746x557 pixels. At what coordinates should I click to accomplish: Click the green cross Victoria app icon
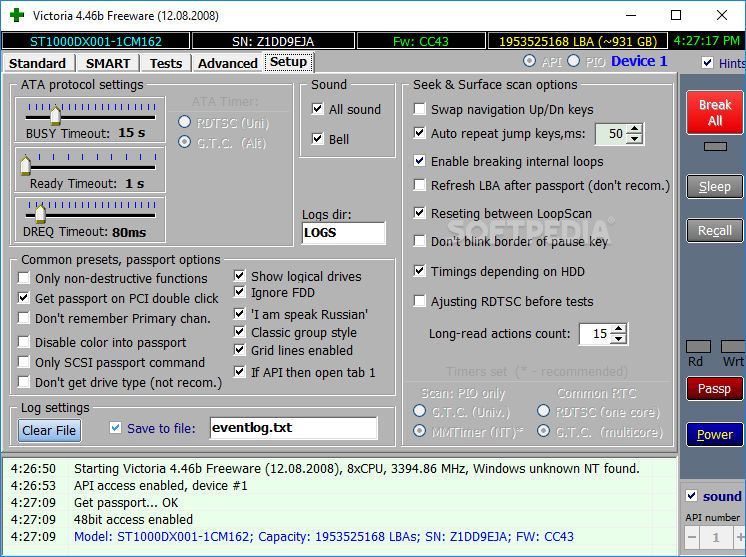coord(17,15)
